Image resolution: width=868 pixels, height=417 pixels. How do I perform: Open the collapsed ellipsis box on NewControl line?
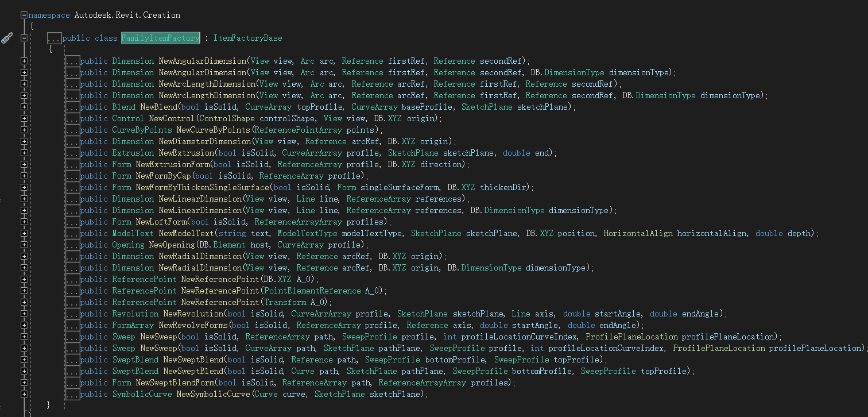pos(72,119)
